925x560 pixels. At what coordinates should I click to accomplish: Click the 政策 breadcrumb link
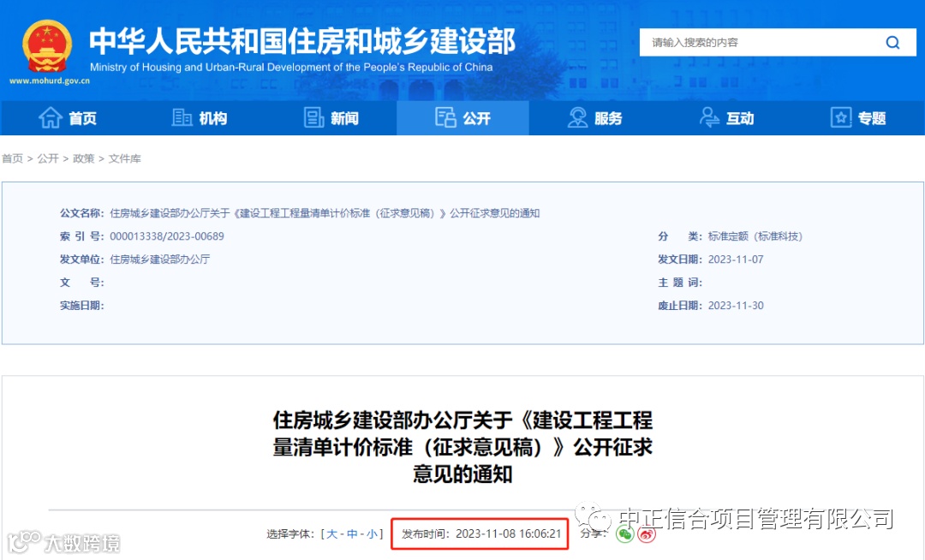83,158
